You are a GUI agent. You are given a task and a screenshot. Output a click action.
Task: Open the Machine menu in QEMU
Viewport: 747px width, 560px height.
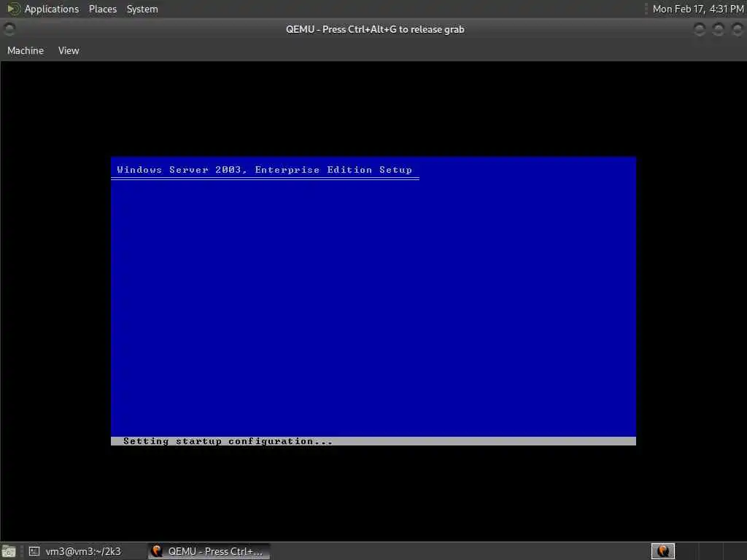tap(26, 50)
